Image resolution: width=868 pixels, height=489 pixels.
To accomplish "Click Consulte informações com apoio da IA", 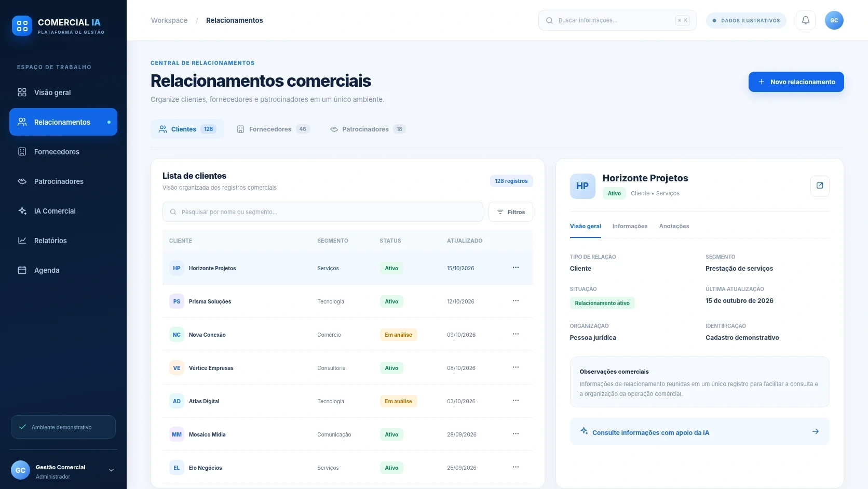I will pos(699,431).
